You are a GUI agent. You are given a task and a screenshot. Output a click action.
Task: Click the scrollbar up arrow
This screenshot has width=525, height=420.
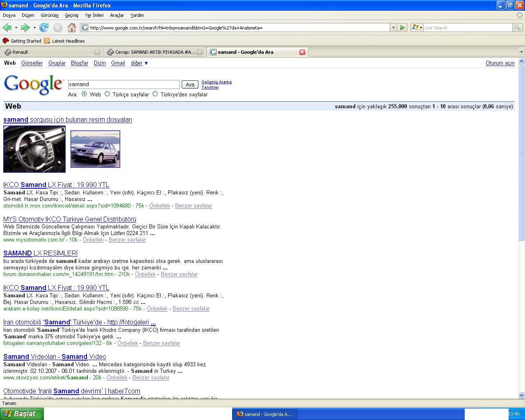521,62
